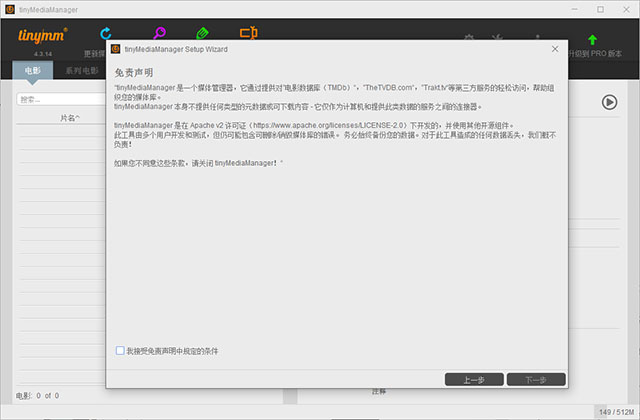Close the Setup Wizard dialog

[x=555, y=48]
